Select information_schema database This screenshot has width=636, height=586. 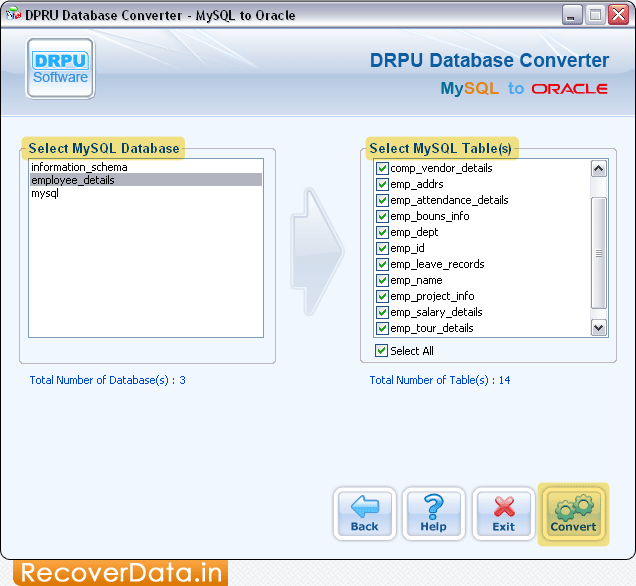pos(146,167)
